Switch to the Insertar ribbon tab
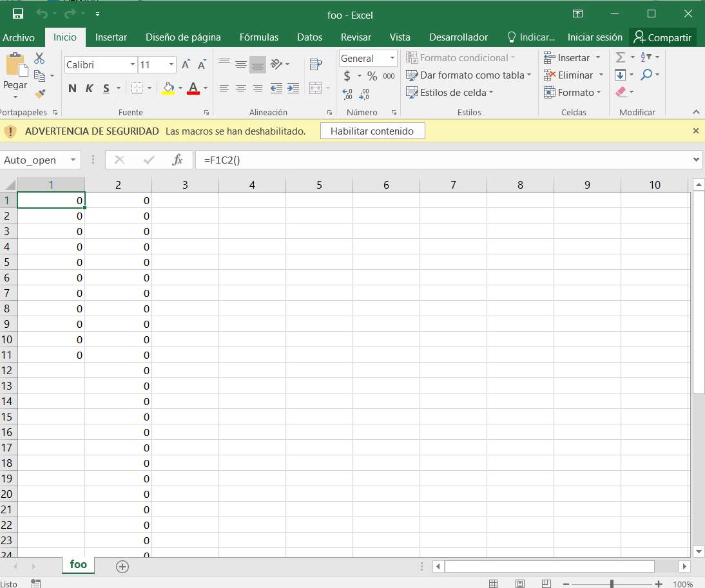The width and height of the screenshot is (705, 588). pyautogui.click(x=111, y=37)
